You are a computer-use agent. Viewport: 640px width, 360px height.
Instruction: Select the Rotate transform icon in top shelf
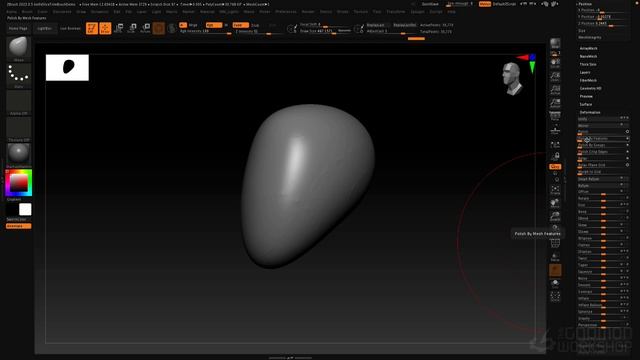tap(145, 28)
